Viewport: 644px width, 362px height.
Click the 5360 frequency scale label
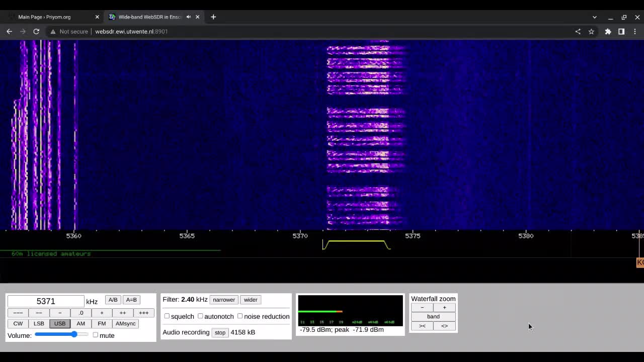74,236
